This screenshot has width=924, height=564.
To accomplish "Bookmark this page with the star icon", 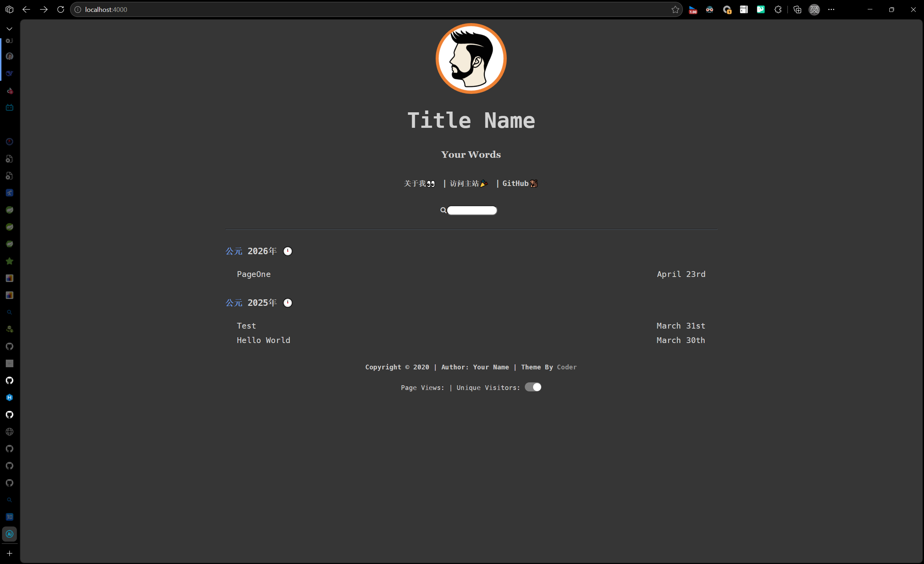I will point(675,9).
